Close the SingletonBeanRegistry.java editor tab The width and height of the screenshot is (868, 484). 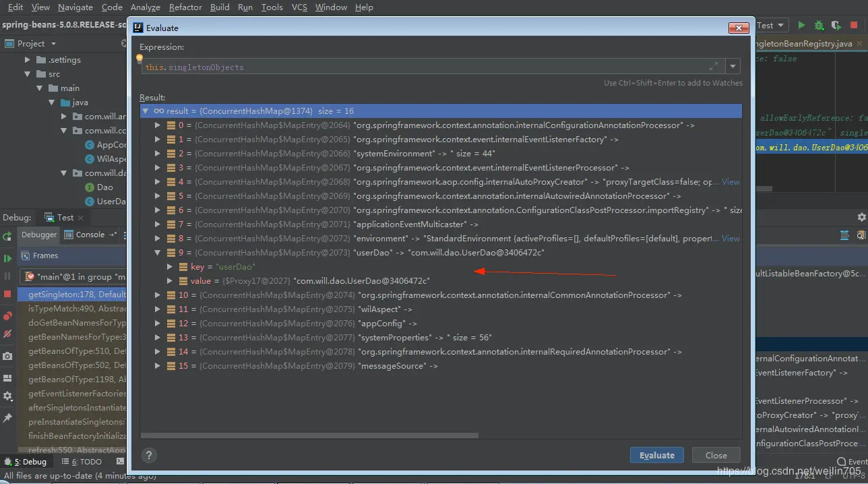point(861,43)
